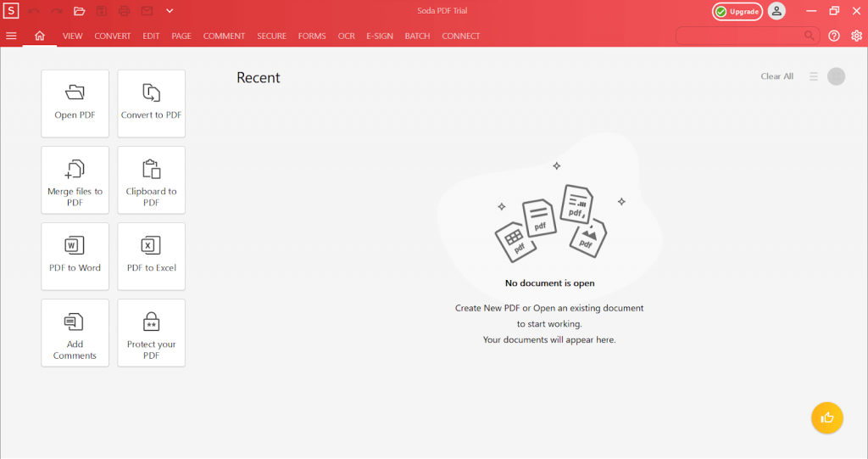This screenshot has height=459, width=868.
Task: Switch to the EDIT tab
Action: pos(151,36)
